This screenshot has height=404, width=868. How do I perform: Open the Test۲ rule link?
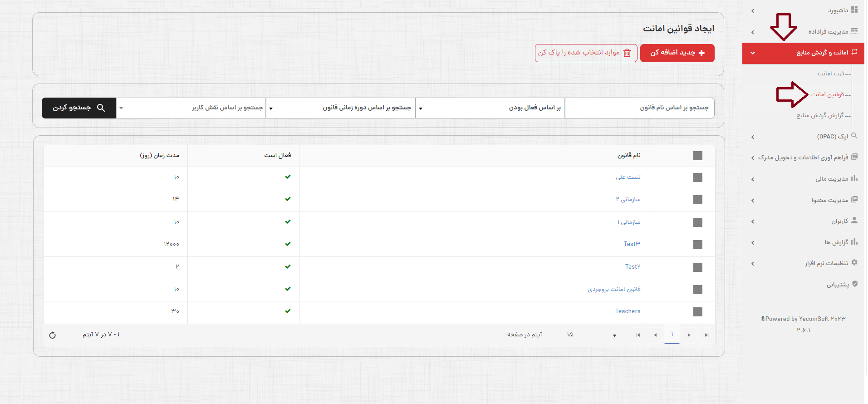tap(633, 266)
